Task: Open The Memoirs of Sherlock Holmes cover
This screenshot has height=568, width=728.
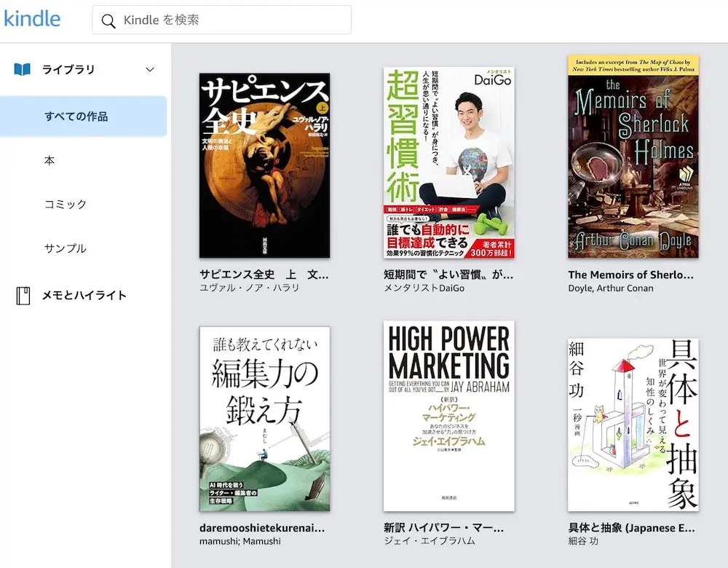Action: [633, 157]
